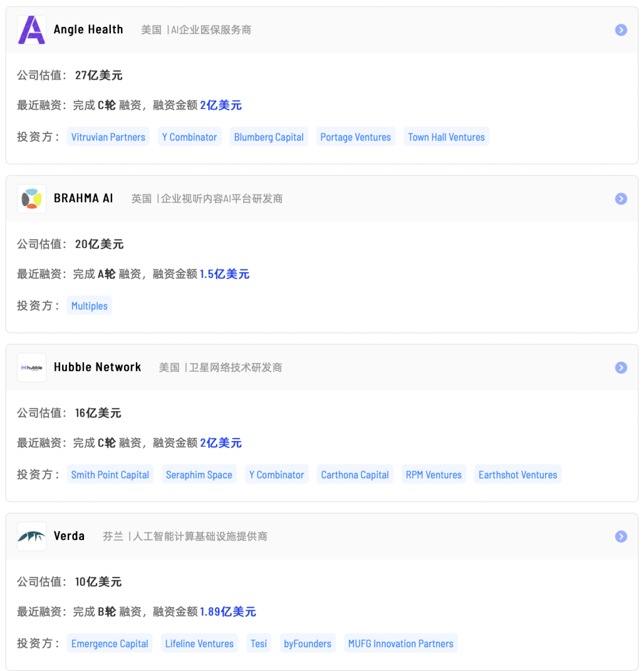Open Y Combinator tag under Angle Health

(x=190, y=137)
